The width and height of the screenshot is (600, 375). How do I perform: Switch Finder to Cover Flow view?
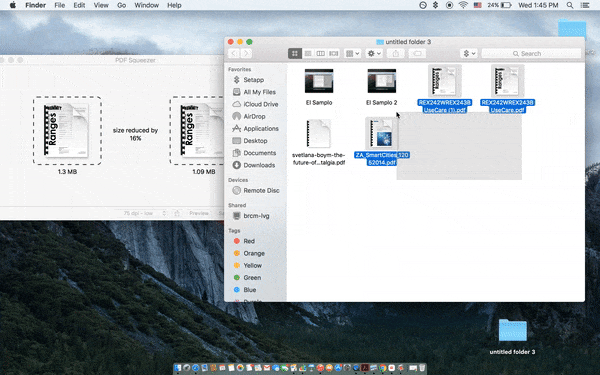coord(334,54)
